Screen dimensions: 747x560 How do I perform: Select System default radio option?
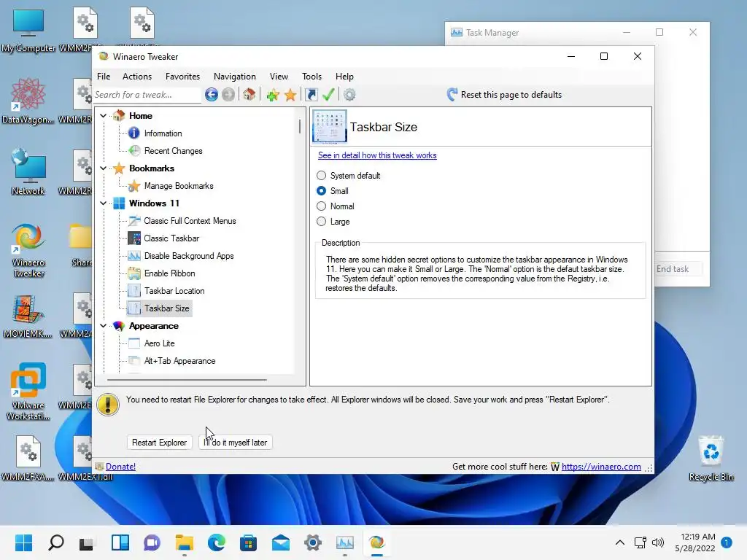point(348,176)
